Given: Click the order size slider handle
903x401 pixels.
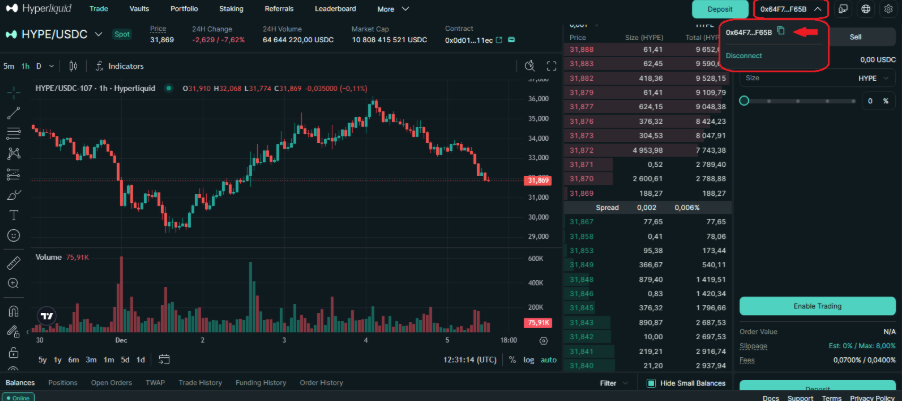Looking at the screenshot, I should (x=744, y=101).
